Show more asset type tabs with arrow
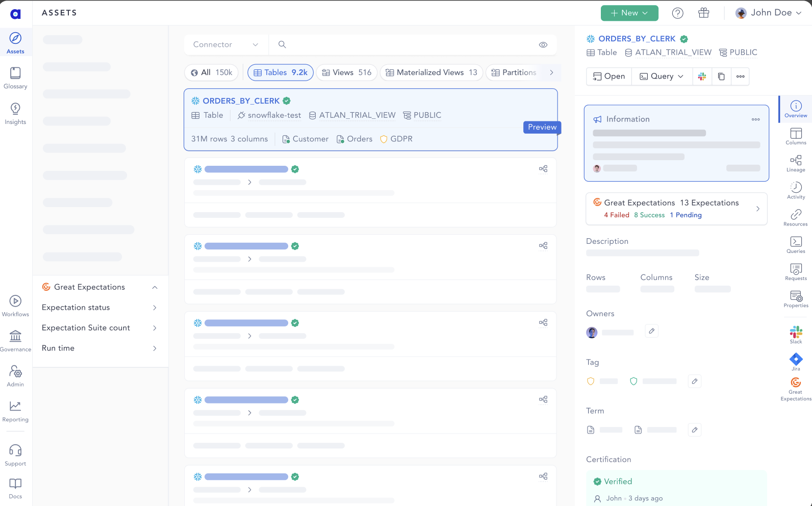Screen dimensions: 812x506 pos(551,72)
